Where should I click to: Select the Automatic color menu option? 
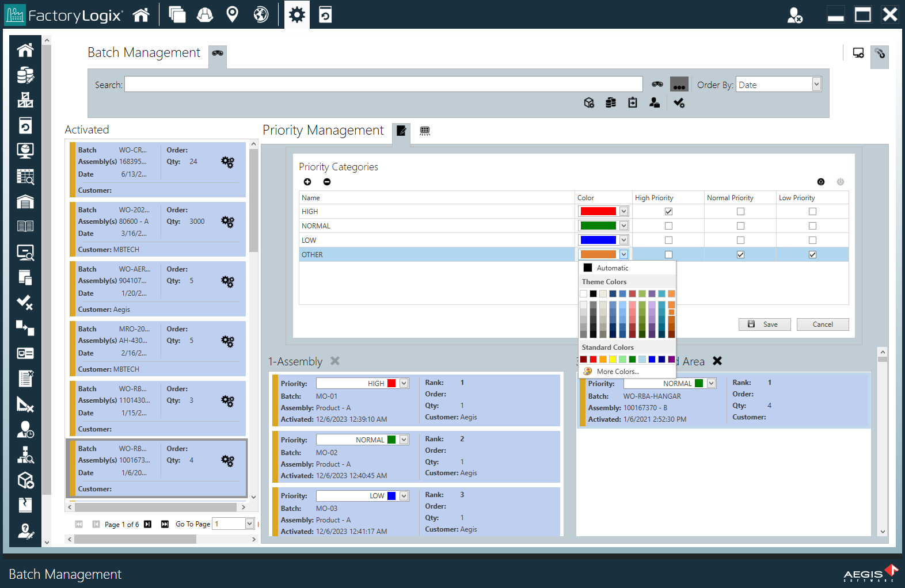(x=613, y=268)
